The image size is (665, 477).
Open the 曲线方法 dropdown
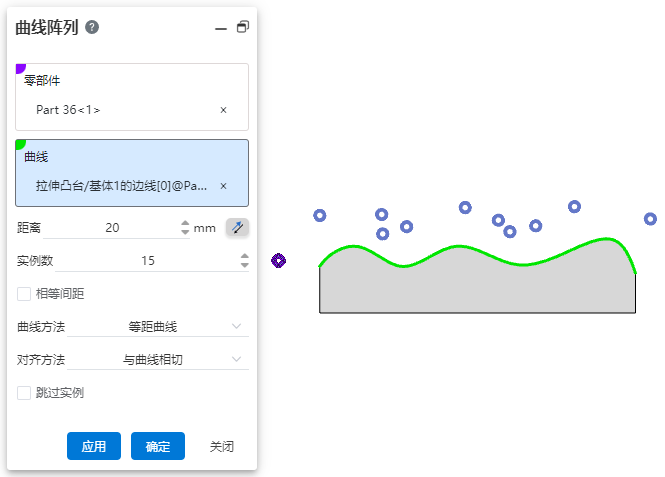(157, 326)
